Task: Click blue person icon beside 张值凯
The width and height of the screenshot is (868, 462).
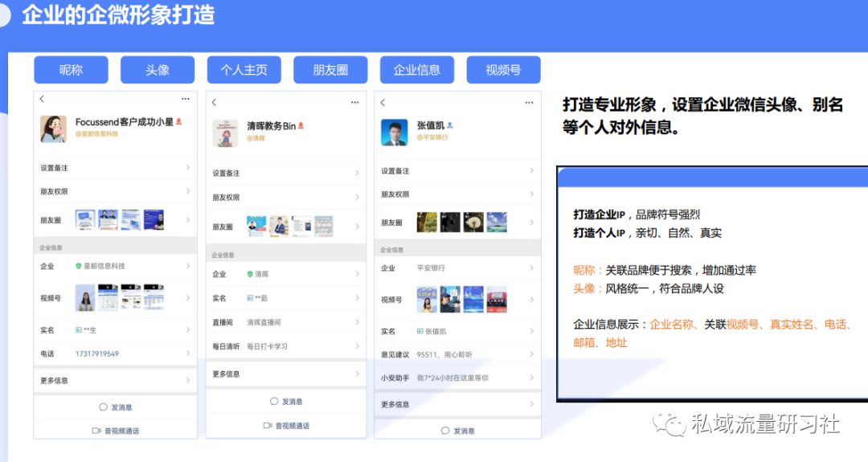Action: coord(450,125)
